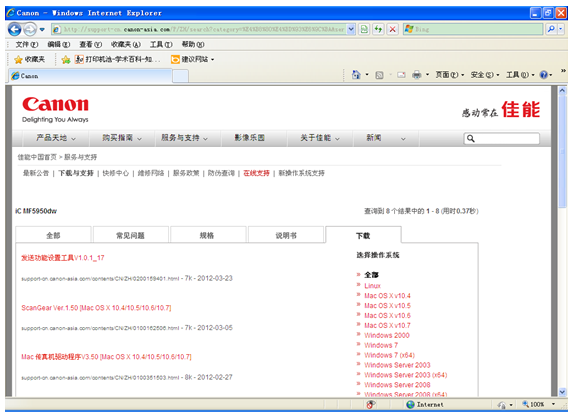Screen dimensions: 576x419
Task: Open the 查看 menu
Action: click(91, 44)
